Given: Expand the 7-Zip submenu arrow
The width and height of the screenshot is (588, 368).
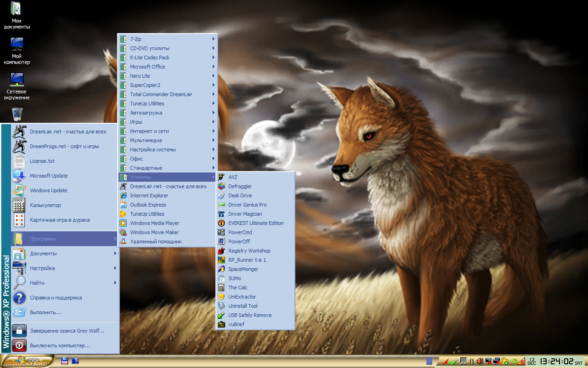Looking at the screenshot, I should [x=214, y=39].
